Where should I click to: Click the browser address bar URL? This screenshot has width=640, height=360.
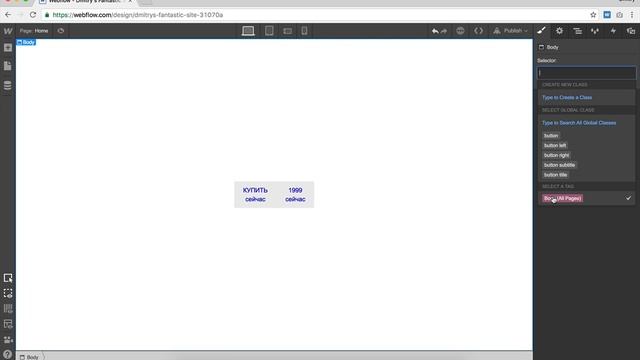click(138, 15)
